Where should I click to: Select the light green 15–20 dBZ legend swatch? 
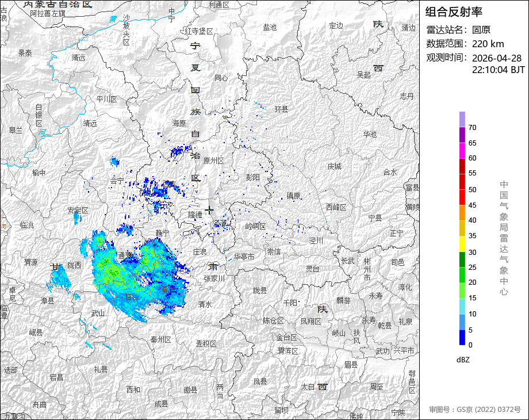coord(462,291)
